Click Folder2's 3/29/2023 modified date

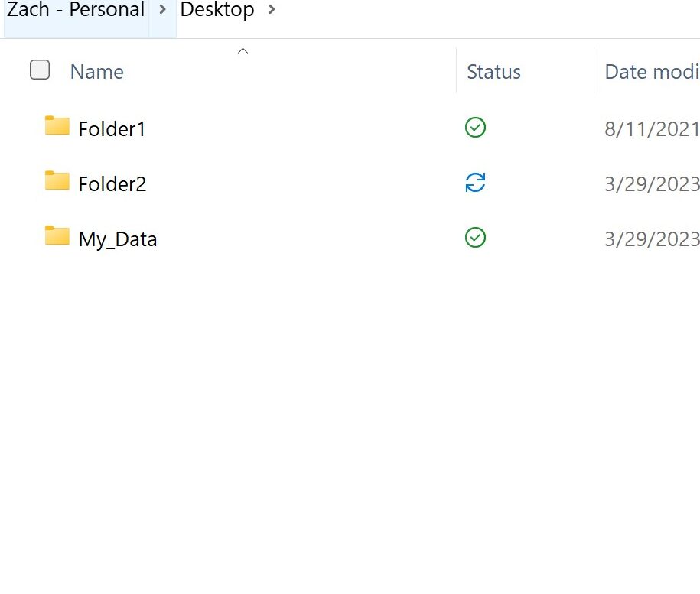(x=652, y=184)
